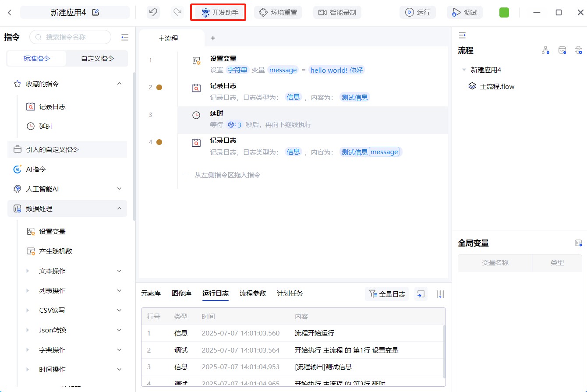Image resolution: width=587 pixels, height=392 pixels.
Task: Open the 流程参数 tab
Action: tap(252, 293)
